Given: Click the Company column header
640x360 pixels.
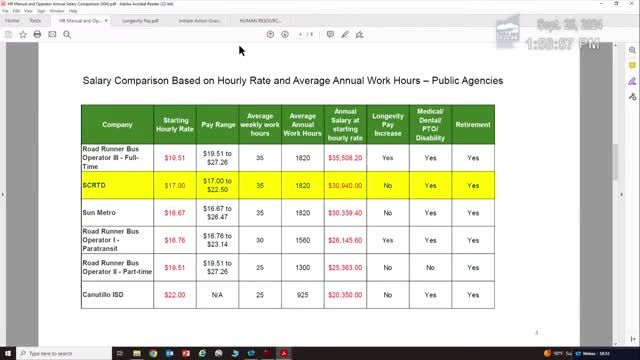Looking at the screenshot, I should click(118, 124).
